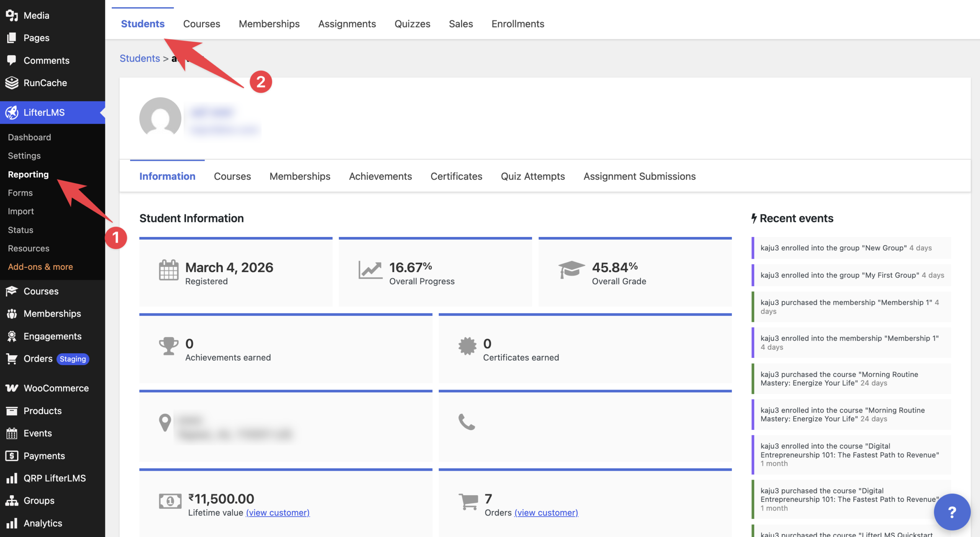Open LifterLMS Dashboard submenu item
This screenshot has height=537, width=980.
click(x=29, y=137)
